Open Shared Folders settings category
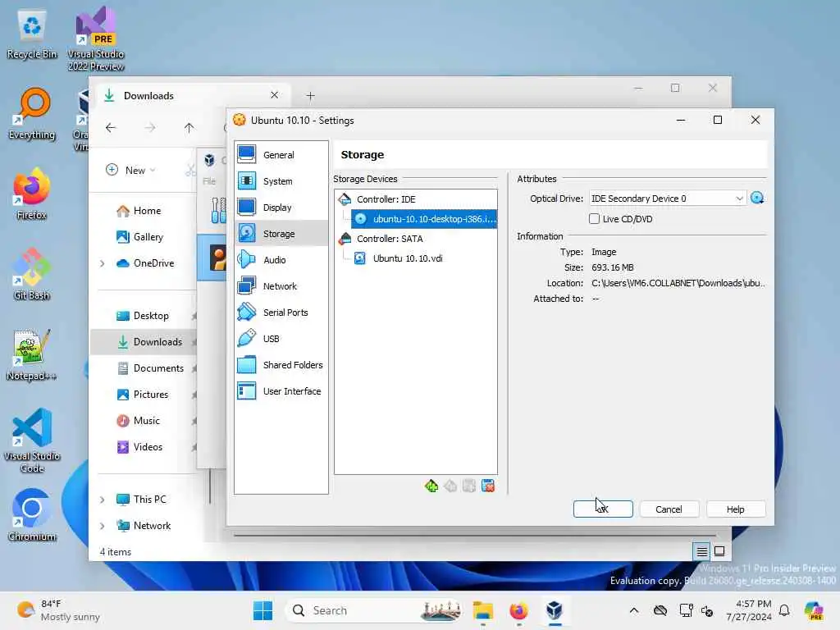This screenshot has width=840, height=630. point(281,365)
